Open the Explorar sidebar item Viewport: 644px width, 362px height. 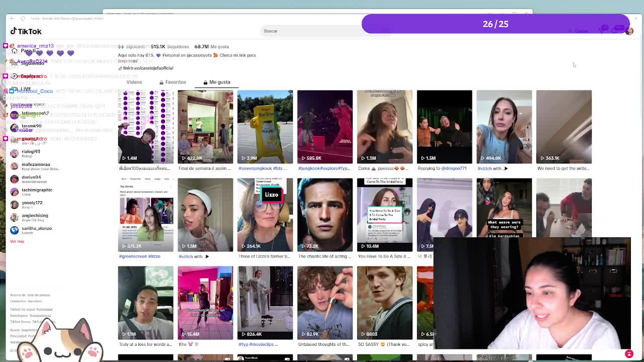[29, 76]
